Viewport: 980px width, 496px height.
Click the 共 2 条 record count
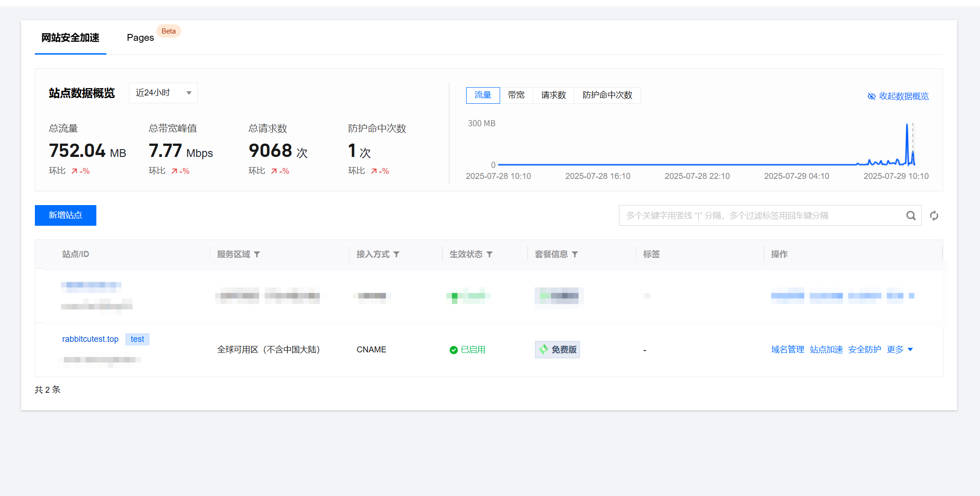[x=48, y=390]
